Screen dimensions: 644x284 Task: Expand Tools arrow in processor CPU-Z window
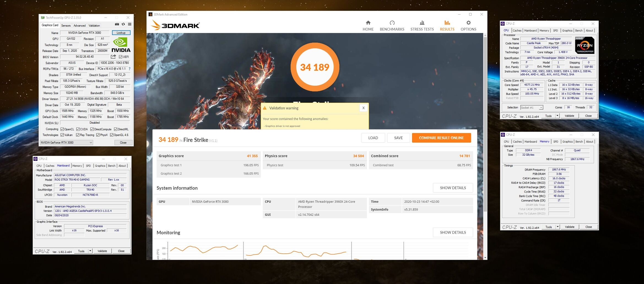tap(558, 116)
